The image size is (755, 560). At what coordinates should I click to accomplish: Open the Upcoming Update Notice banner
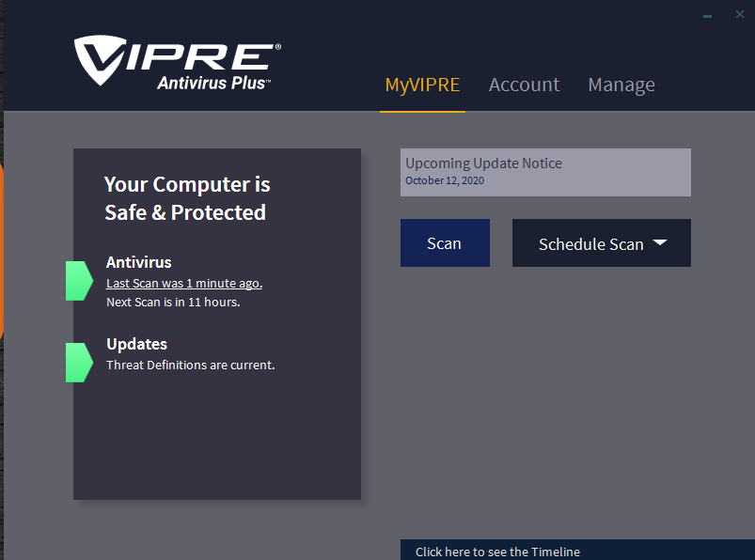pyautogui.click(x=545, y=172)
